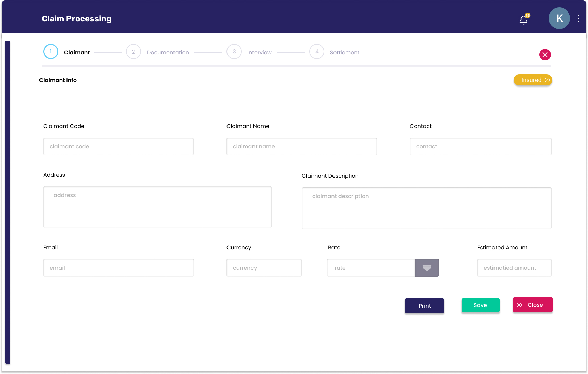588x374 pixels.
Task: Select step 1 Claimant circle icon
Action: 50,51
